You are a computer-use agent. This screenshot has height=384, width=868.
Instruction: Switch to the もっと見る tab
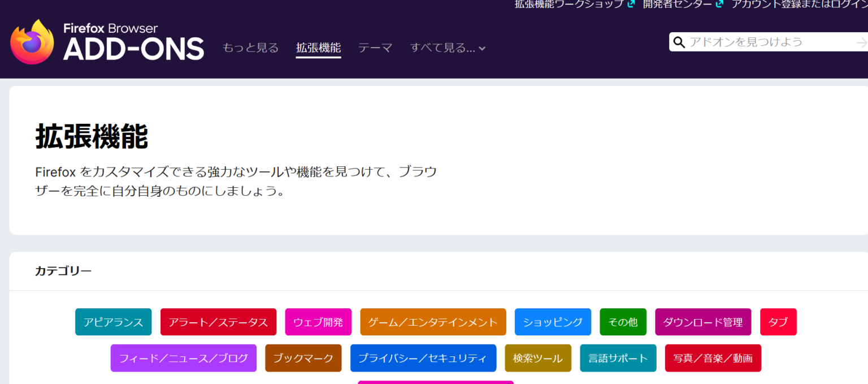coord(250,48)
